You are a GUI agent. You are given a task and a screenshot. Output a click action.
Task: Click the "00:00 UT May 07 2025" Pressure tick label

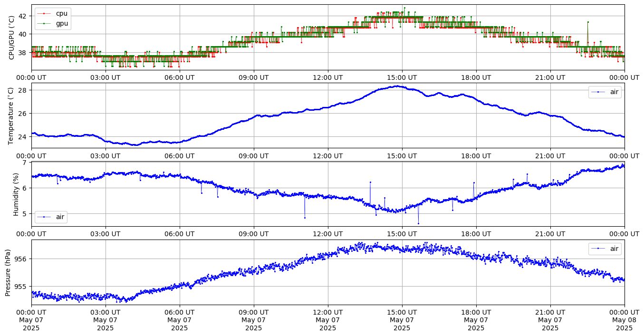click(x=31, y=320)
